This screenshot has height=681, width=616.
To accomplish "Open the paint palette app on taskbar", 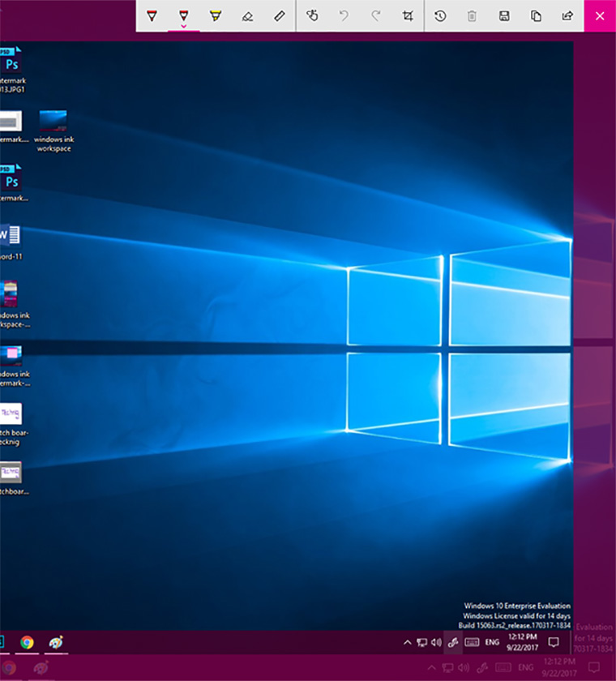I will [56, 642].
